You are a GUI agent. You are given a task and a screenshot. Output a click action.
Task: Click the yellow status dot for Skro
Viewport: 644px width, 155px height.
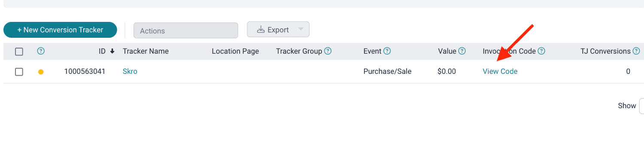pos(41,72)
